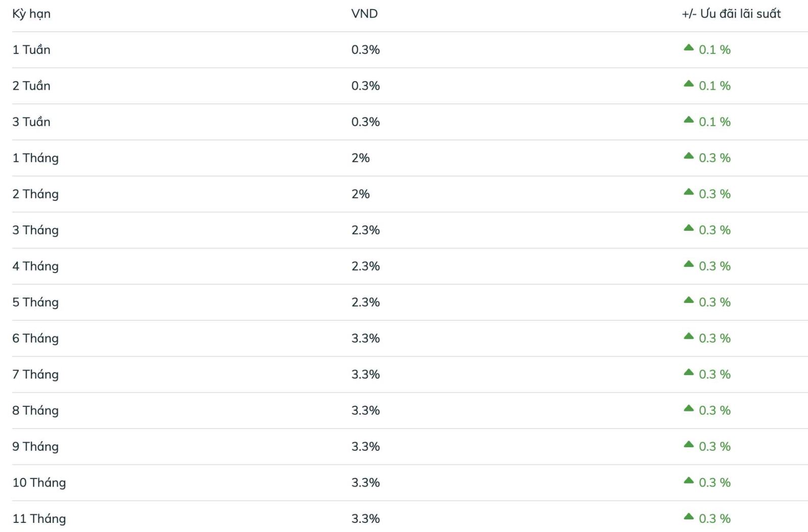Click the VND column header

(364, 14)
